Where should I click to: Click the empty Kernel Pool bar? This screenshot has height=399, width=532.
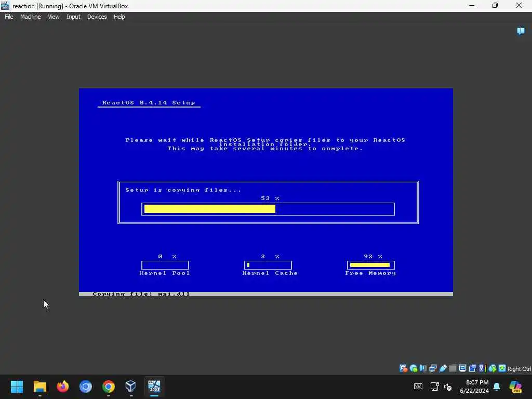coord(165,265)
